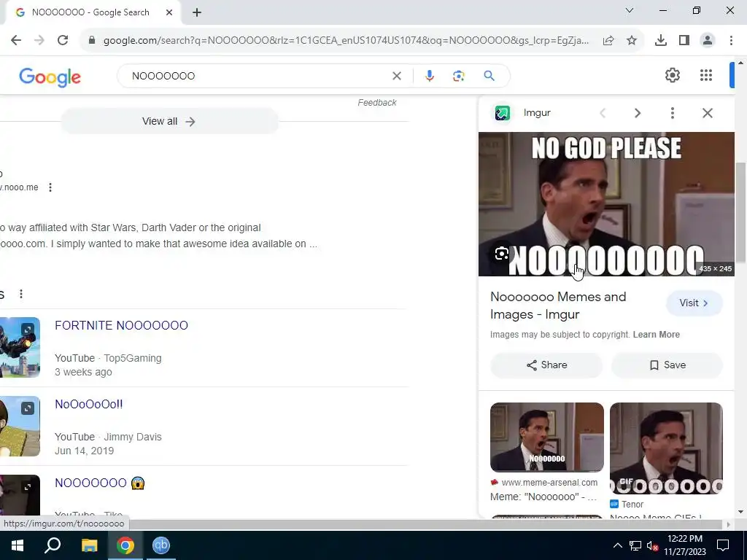Click the Feedback link
Viewport: 747px width, 560px height.
377,102
